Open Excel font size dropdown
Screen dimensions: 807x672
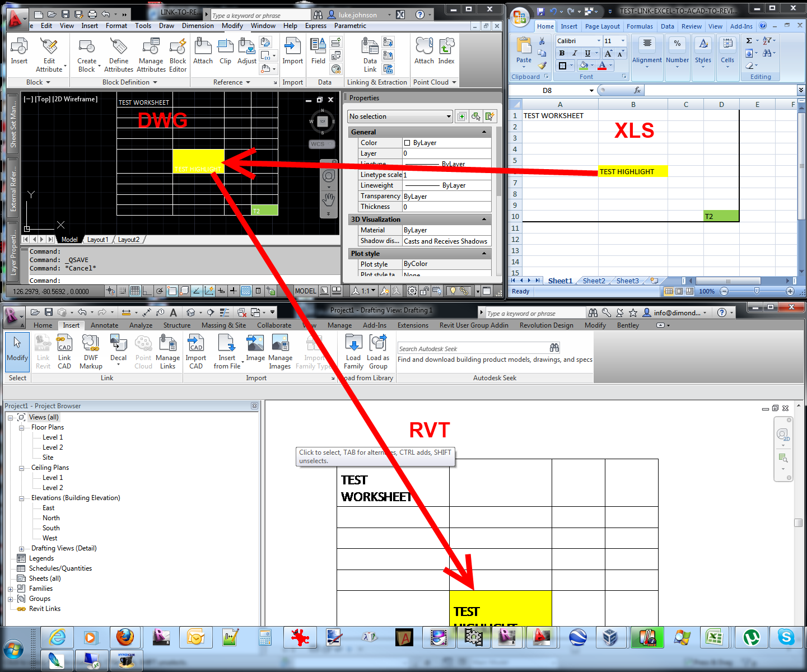pyautogui.click(x=623, y=41)
